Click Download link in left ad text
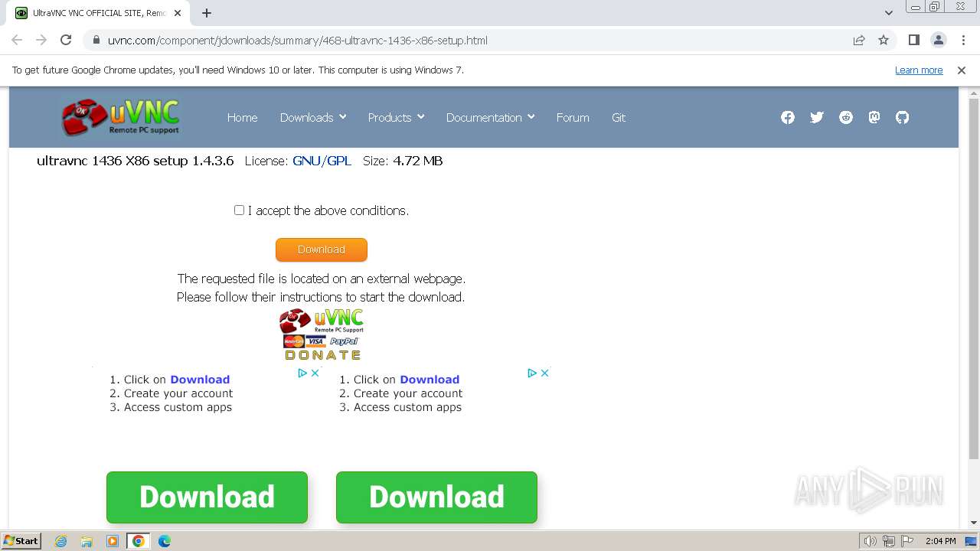This screenshot has height=551, width=980. click(200, 380)
